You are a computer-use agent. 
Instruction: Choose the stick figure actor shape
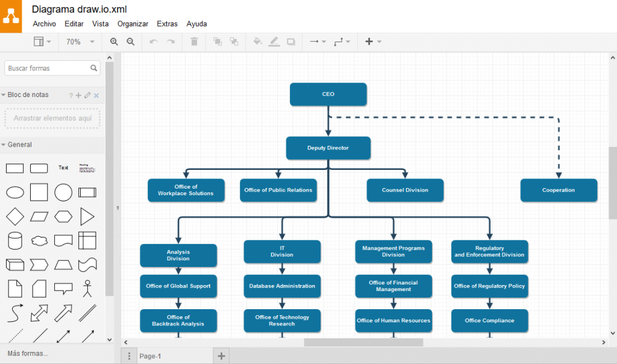87,288
